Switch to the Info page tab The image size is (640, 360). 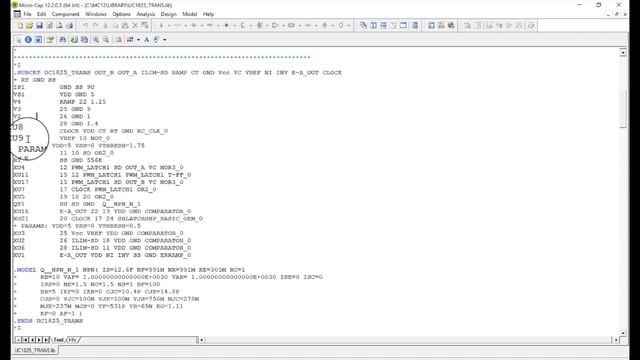pos(72,340)
